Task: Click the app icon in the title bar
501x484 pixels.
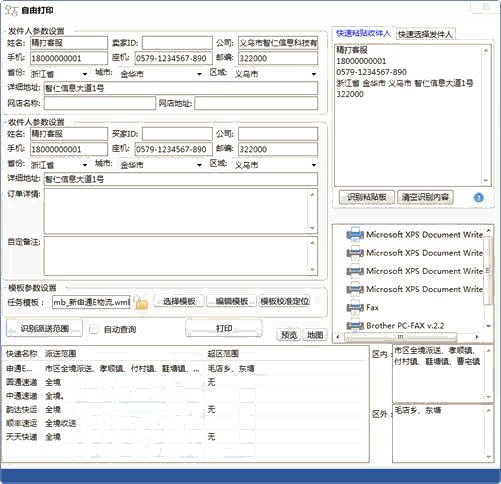Action: click(x=11, y=10)
